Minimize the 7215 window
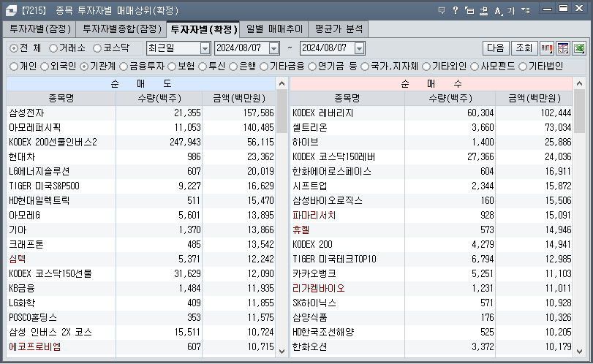 pyautogui.click(x=547, y=9)
